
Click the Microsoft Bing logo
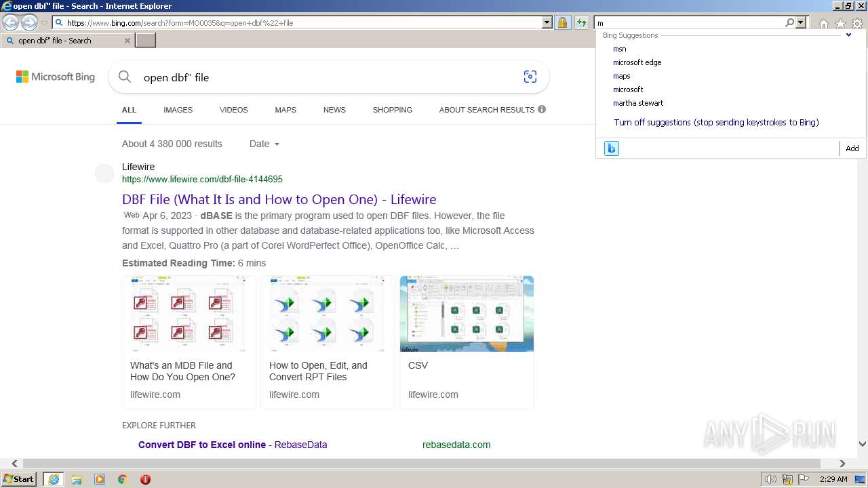(56, 77)
